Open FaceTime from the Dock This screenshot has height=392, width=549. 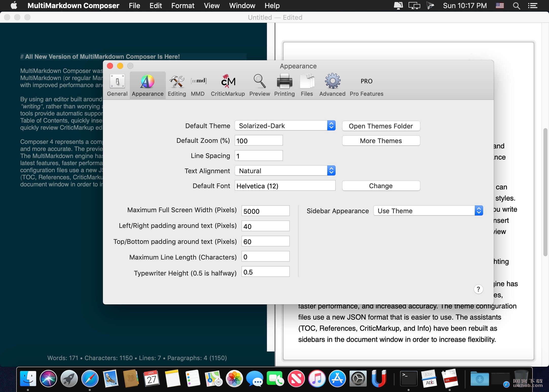click(275, 379)
